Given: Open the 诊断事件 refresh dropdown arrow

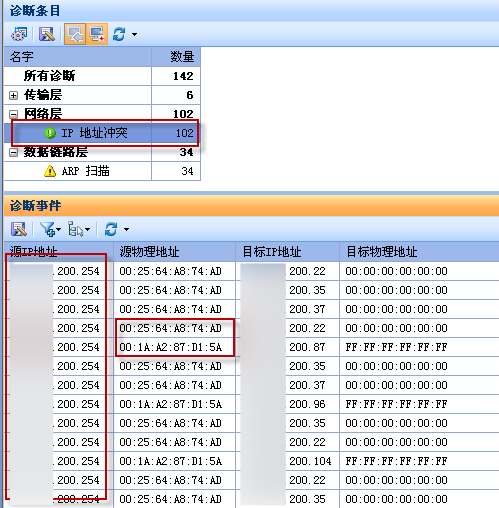Looking at the screenshot, I should (126, 229).
